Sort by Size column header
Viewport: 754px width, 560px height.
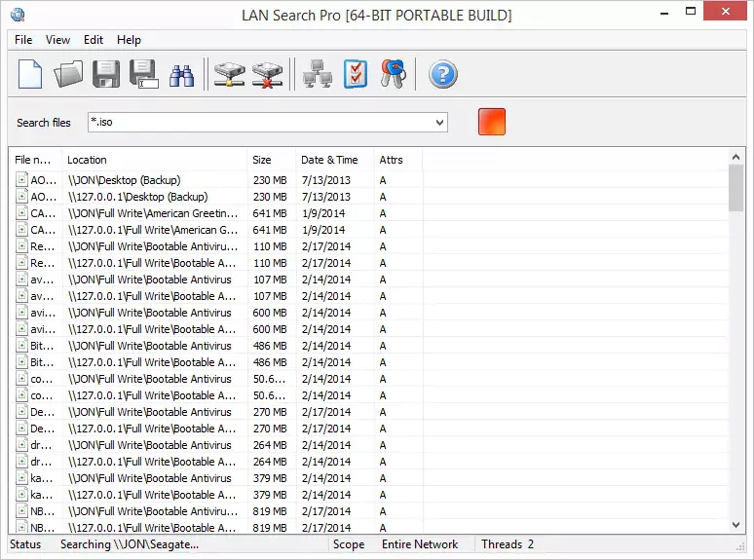click(x=272, y=160)
